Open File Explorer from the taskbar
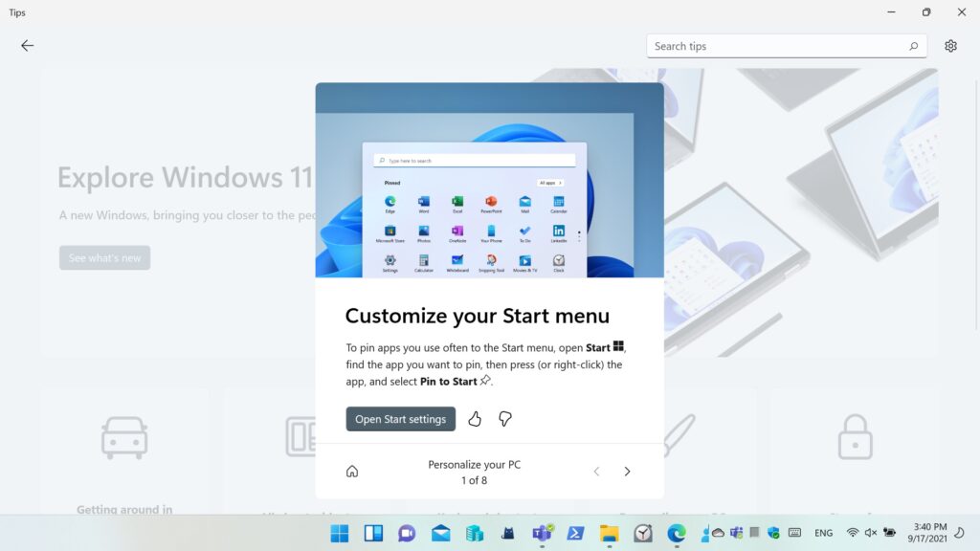This screenshot has height=551, width=980. (610, 534)
